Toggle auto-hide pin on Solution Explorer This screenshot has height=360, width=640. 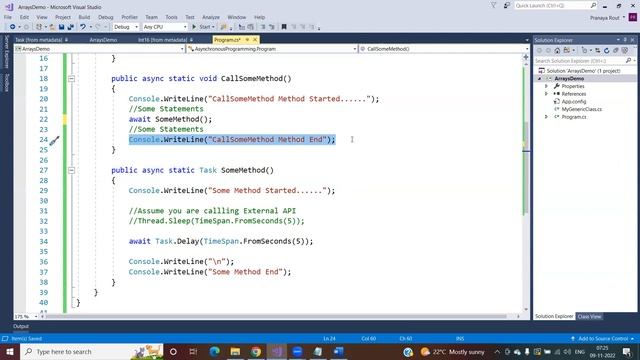625,40
